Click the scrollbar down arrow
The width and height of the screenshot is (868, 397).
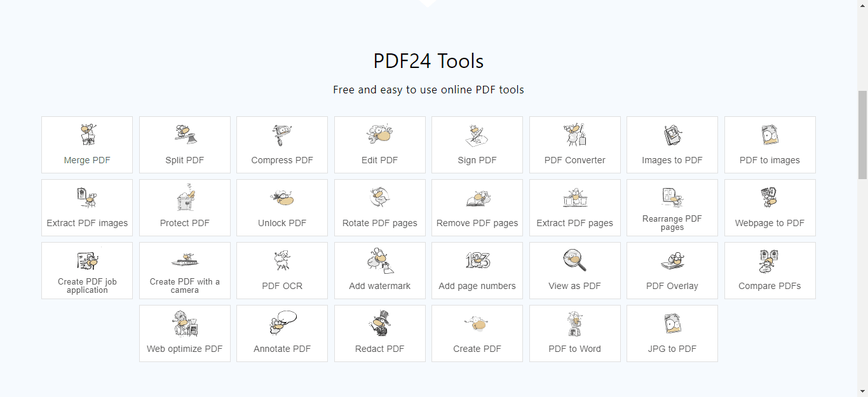pos(862,391)
